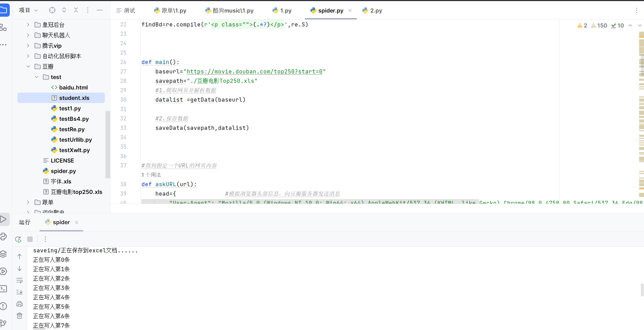The height and width of the screenshot is (330, 644).
Task: Show more tool windows ellipsis
Action: 3,45
